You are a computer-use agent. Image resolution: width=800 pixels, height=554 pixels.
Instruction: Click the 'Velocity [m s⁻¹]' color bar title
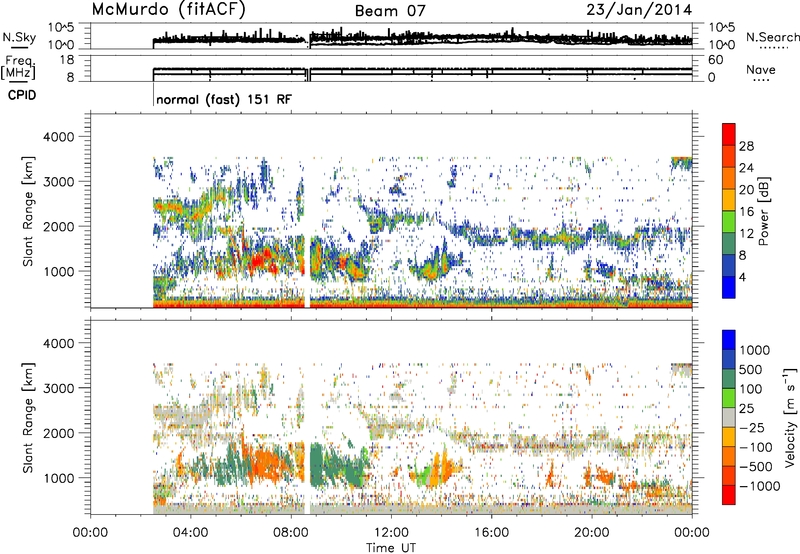(x=790, y=417)
